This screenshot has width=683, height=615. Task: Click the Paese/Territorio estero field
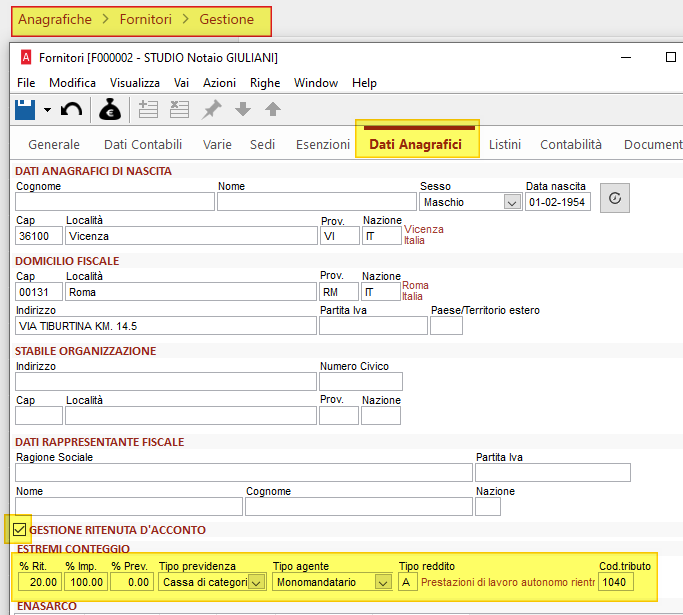pos(446,326)
